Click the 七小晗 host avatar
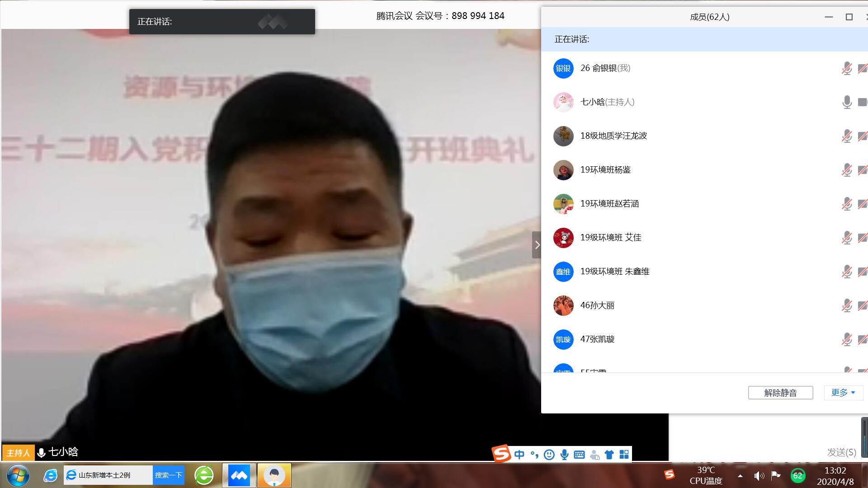 563,102
